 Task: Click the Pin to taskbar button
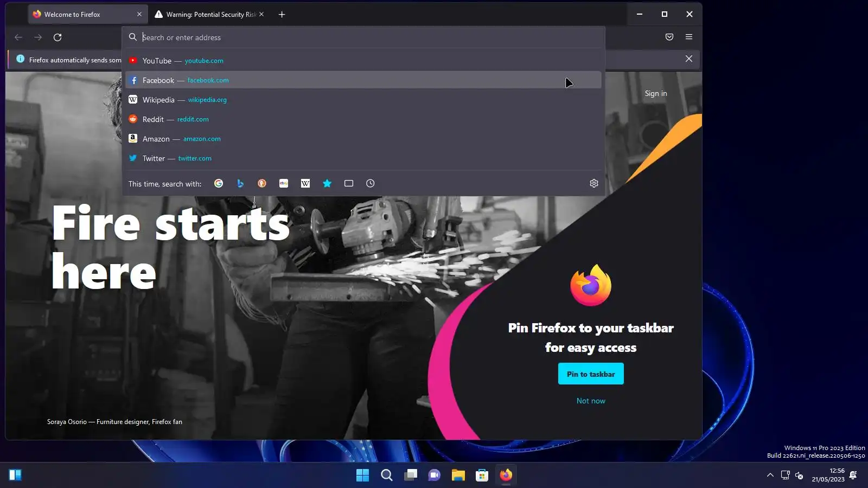click(591, 374)
